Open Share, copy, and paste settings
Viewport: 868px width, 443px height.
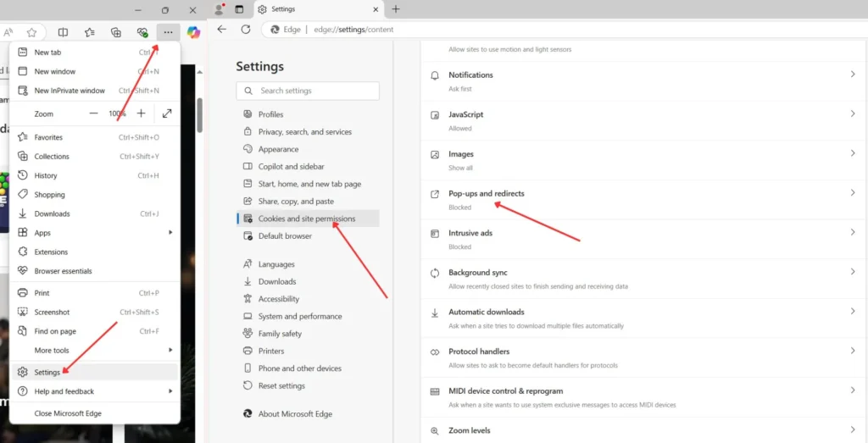tap(308, 202)
